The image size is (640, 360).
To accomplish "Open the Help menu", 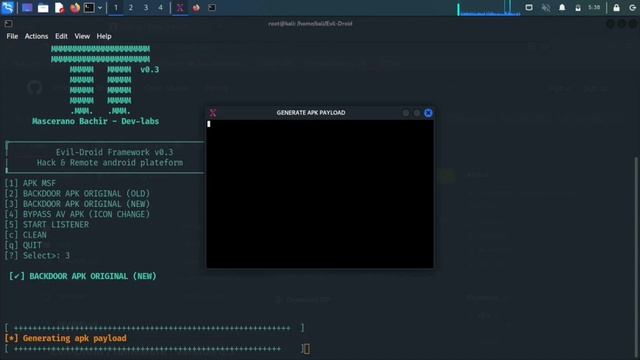I will coord(104,36).
